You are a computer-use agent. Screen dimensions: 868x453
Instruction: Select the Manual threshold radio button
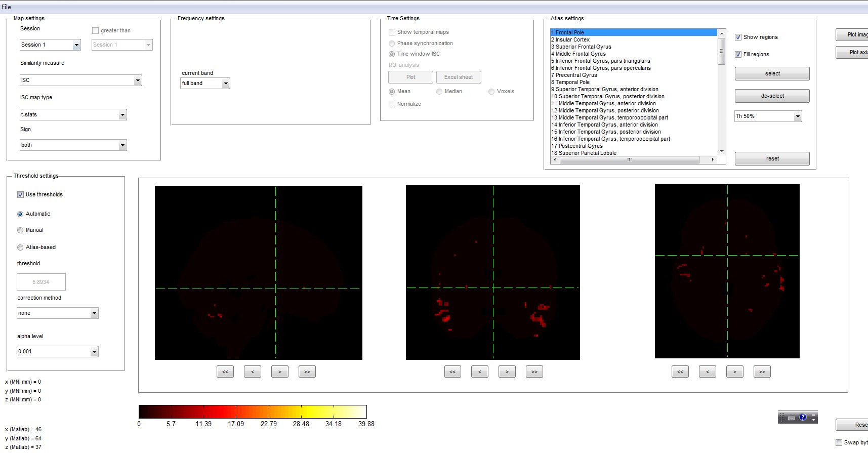[x=20, y=230]
